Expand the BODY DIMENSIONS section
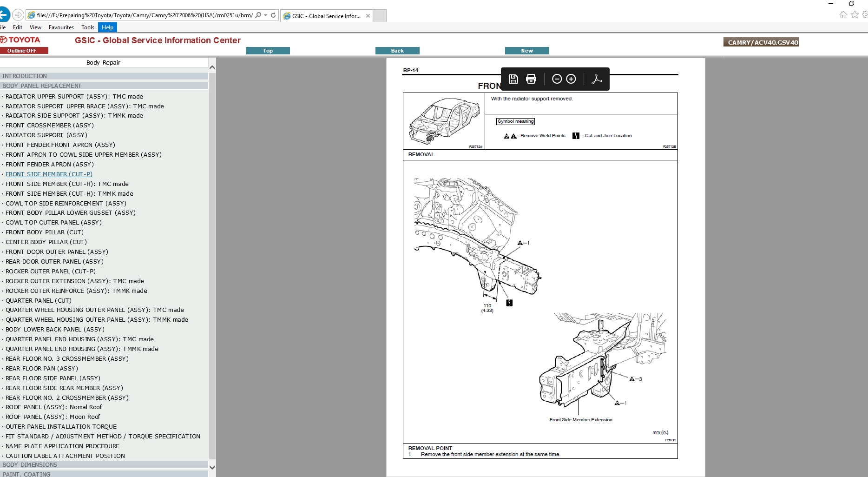Viewport: 868px width, 477px height. click(x=104, y=464)
